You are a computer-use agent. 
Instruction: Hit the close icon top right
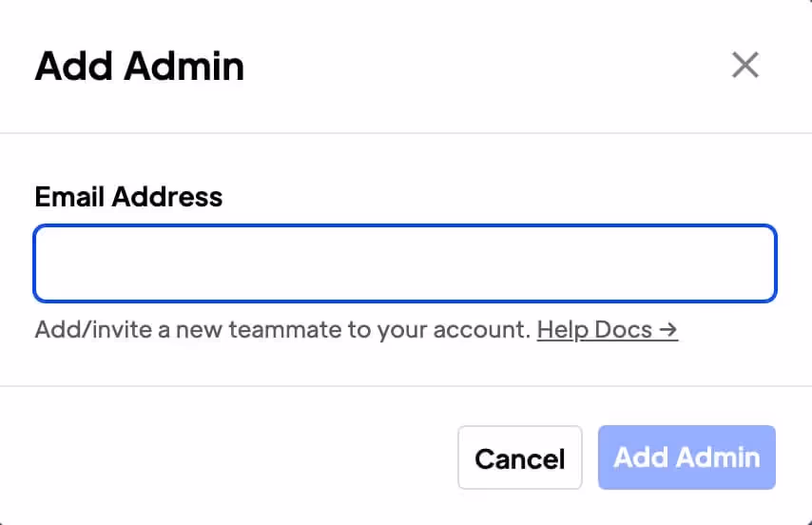pyautogui.click(x=744, y=66)
